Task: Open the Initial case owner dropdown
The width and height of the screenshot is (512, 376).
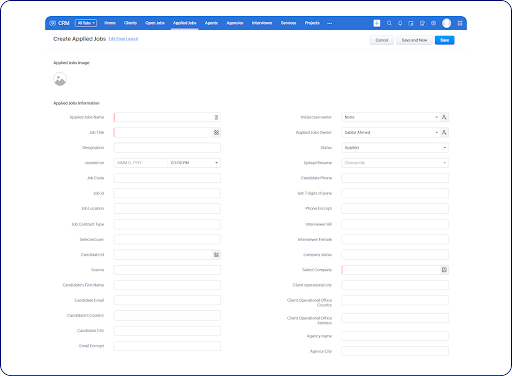Action: point(391,117)
